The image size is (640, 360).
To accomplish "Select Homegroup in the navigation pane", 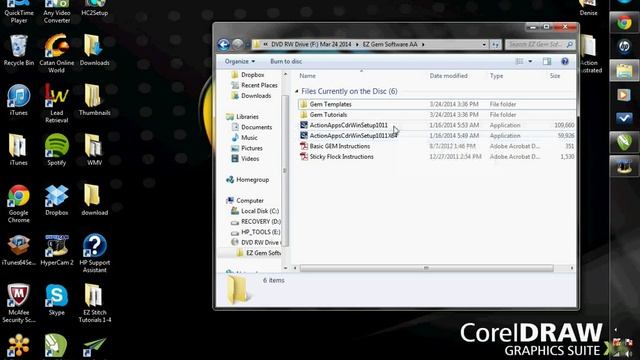I will tap(252, 179).
